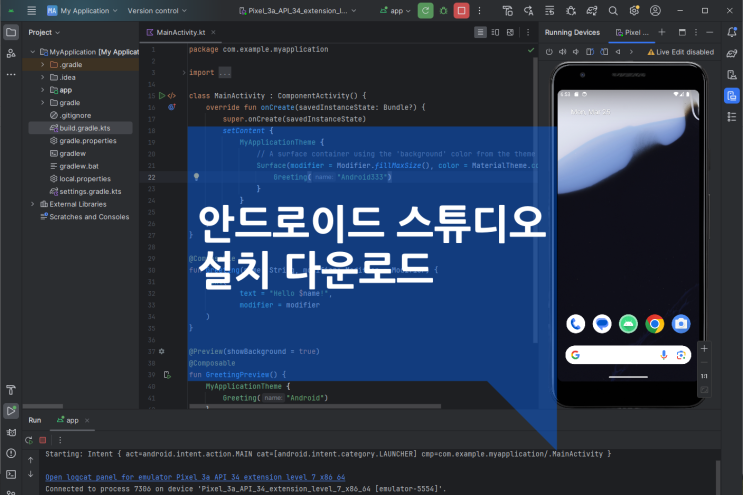Collapse MyApplication root tree node
The image size is (743, 495).
pyautogui.click(x=33, y=52)
